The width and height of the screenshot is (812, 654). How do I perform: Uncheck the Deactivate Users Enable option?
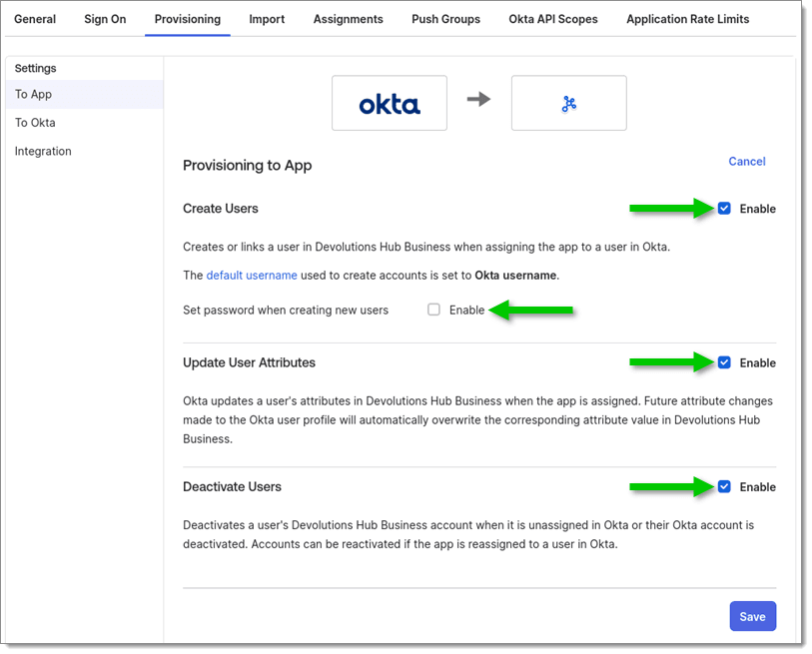[x=724, y=487]
